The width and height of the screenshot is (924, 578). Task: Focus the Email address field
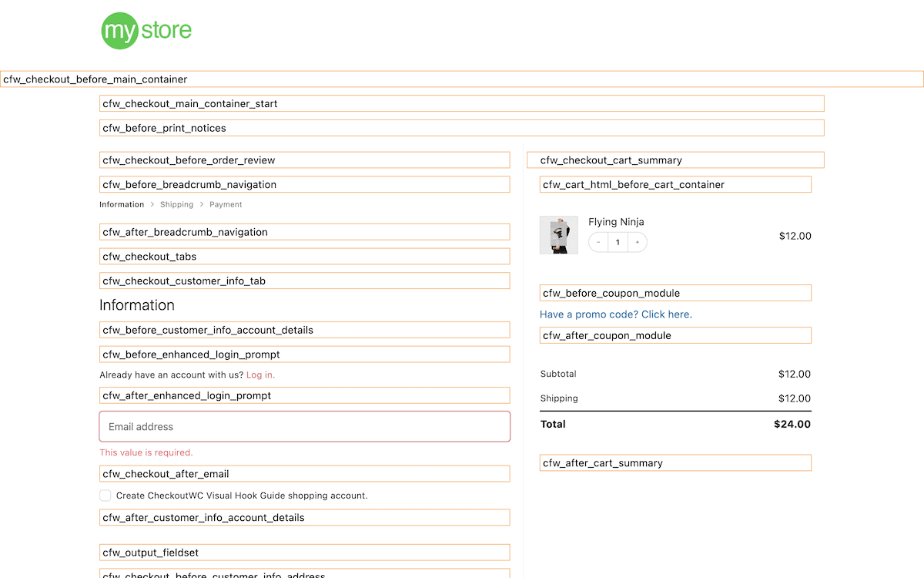[x=304, y=427]
